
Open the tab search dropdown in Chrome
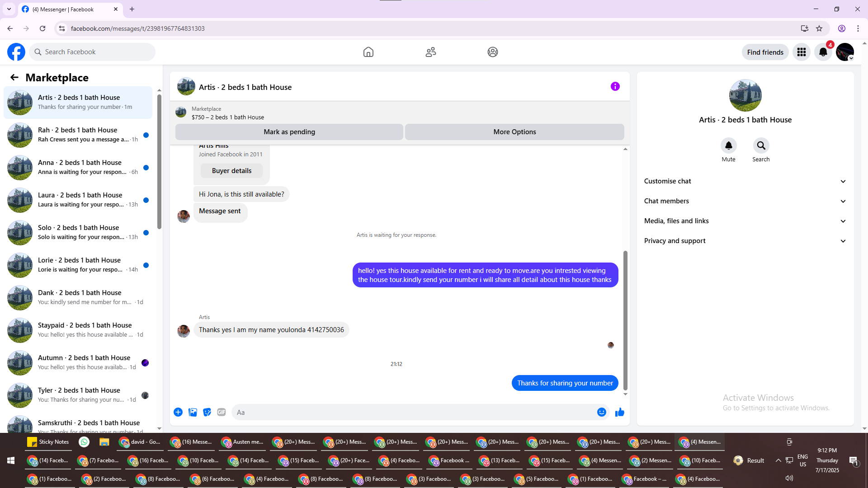pyautogui.click(x=9, y=9)
